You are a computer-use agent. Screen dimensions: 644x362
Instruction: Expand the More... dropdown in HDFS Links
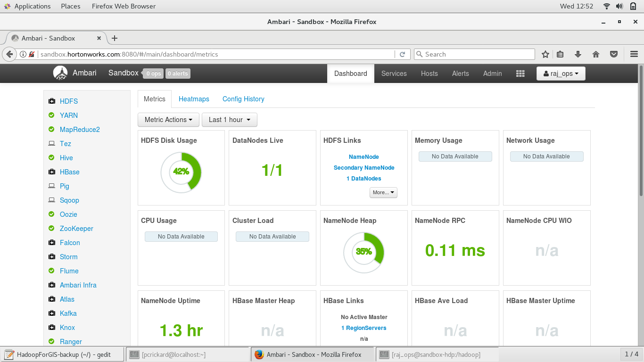tap(383, 192)
